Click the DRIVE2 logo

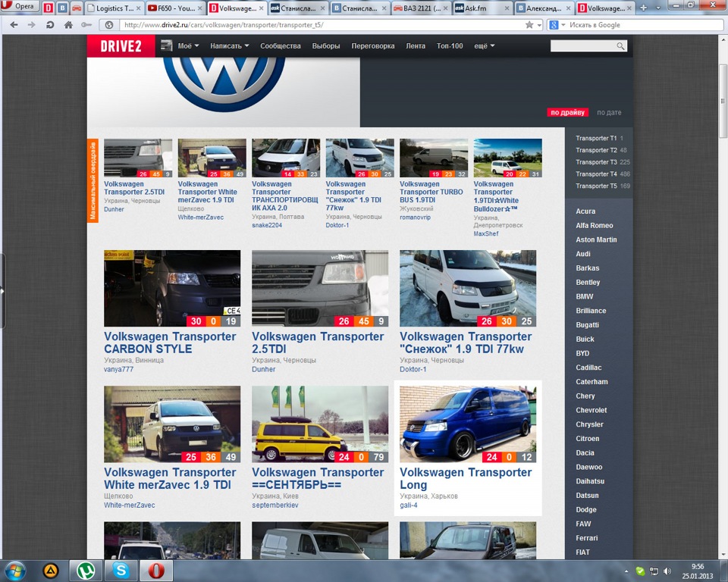(121, 46)
